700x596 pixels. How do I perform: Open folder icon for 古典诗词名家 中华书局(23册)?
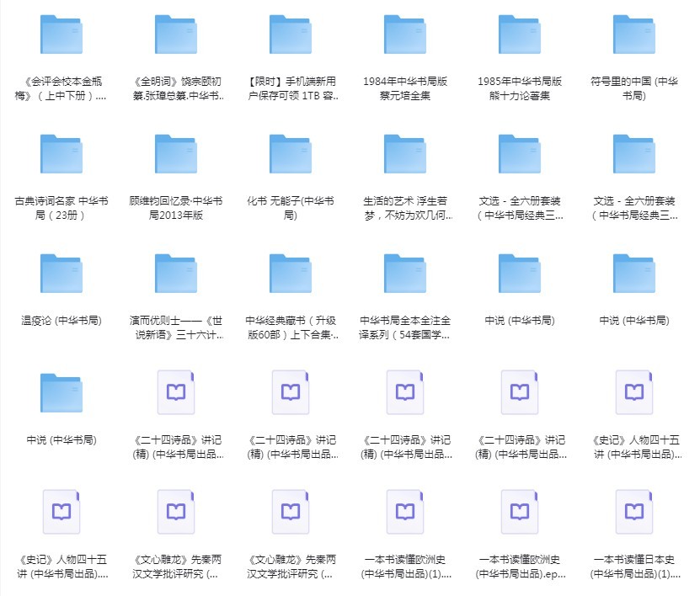coord(61,154)
